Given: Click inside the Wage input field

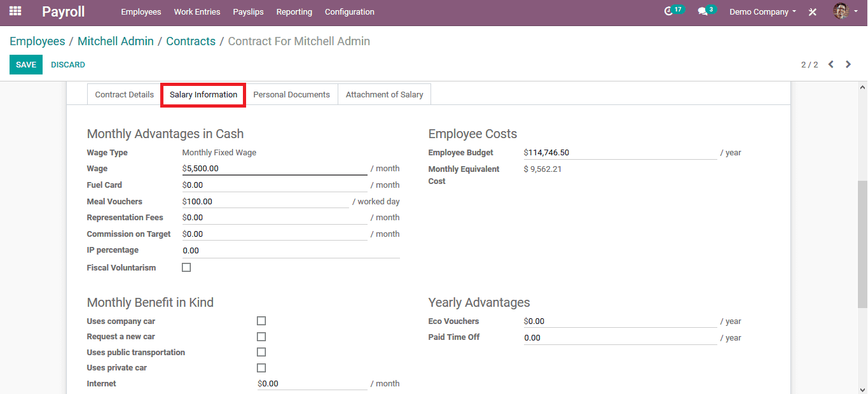Looking at the screenshot, I should coord(273,168).
